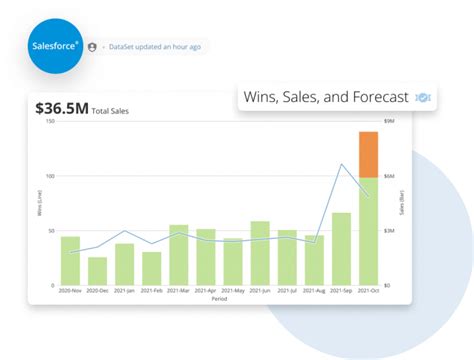The image size is (474, 360).
Task: Open the 'DataSet updated an hour ago' label
Action: coord(155,47)
